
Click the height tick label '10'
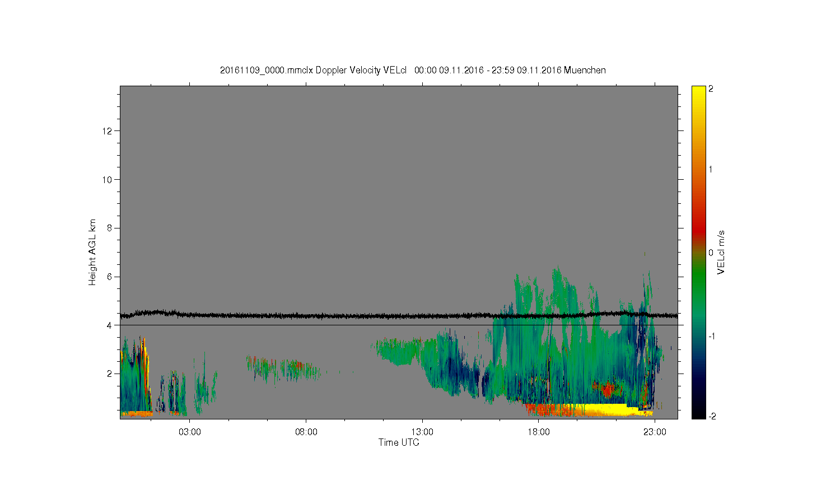point(108,179)
